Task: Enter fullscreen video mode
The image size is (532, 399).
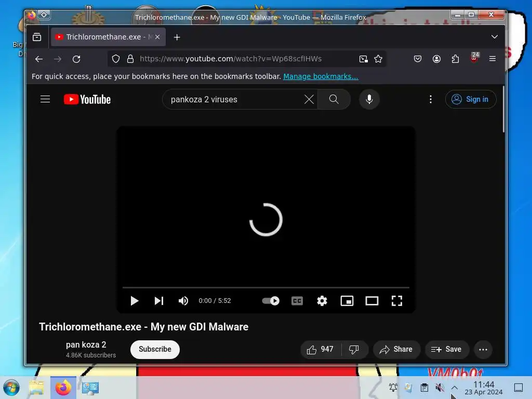Action: tap(396, 301)
